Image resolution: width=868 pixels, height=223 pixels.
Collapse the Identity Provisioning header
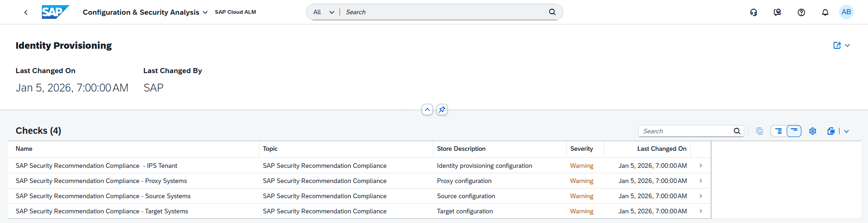pos(427,109)
